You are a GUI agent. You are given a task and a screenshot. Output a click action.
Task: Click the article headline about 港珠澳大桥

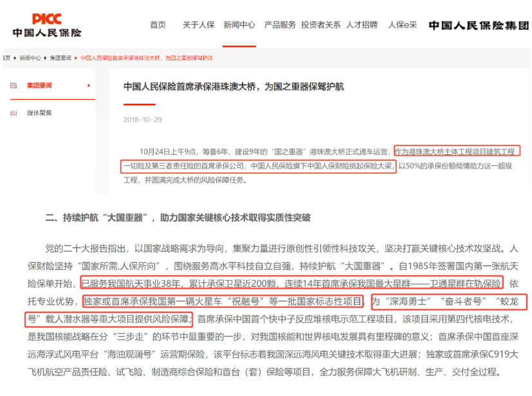pos(234,87)
